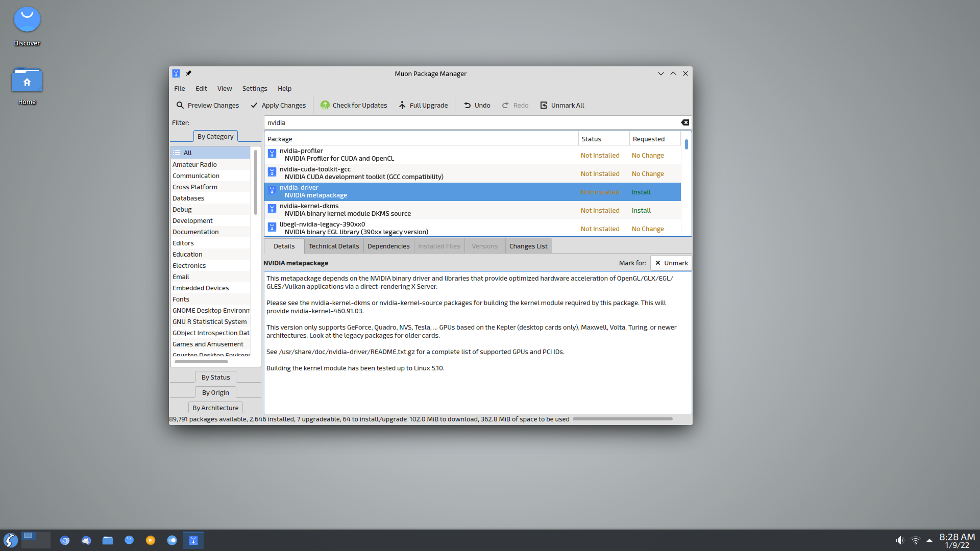
Task: Click the Unmark All icon
Action: (x=544, y=105)
